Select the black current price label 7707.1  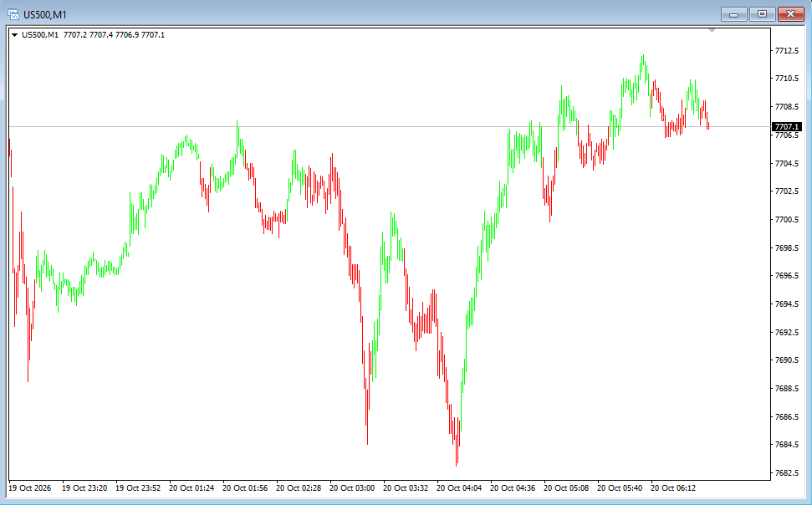[787, 126]
